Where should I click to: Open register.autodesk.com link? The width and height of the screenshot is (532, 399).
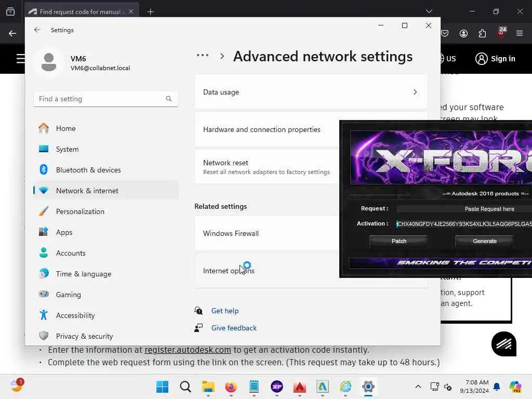tap(188, 350)
